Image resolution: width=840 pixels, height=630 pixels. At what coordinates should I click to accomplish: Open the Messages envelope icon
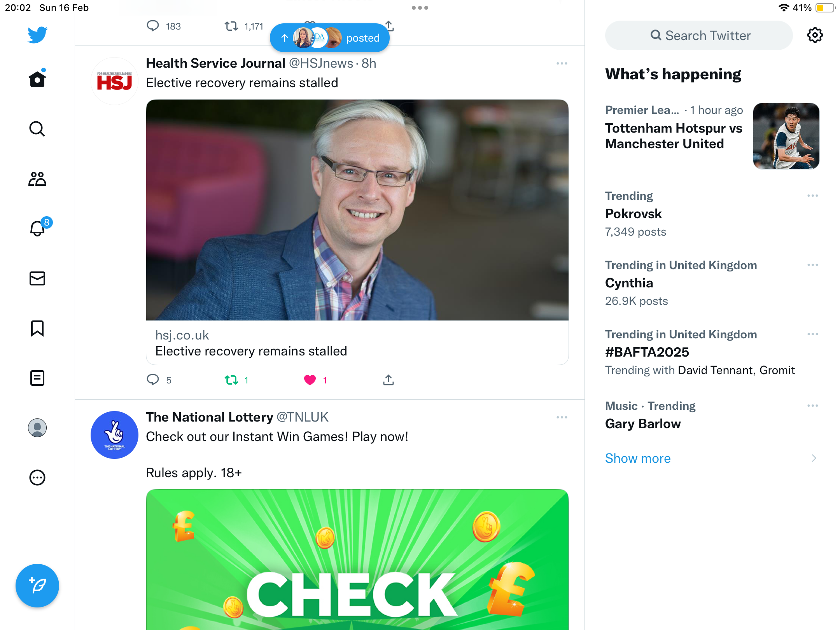pyautogui.click(x=37, y=278)
